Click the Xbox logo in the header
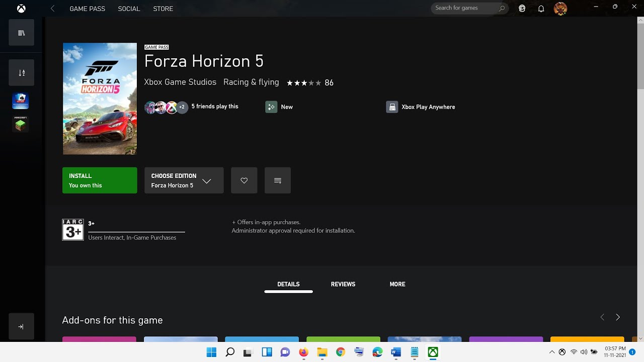This screenshot has width=644, height=362. click(21, 9)
